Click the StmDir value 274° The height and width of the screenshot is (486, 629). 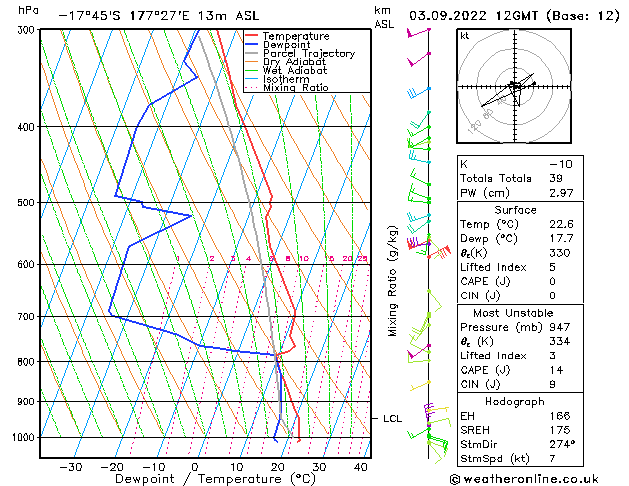[x=562, y=445]
